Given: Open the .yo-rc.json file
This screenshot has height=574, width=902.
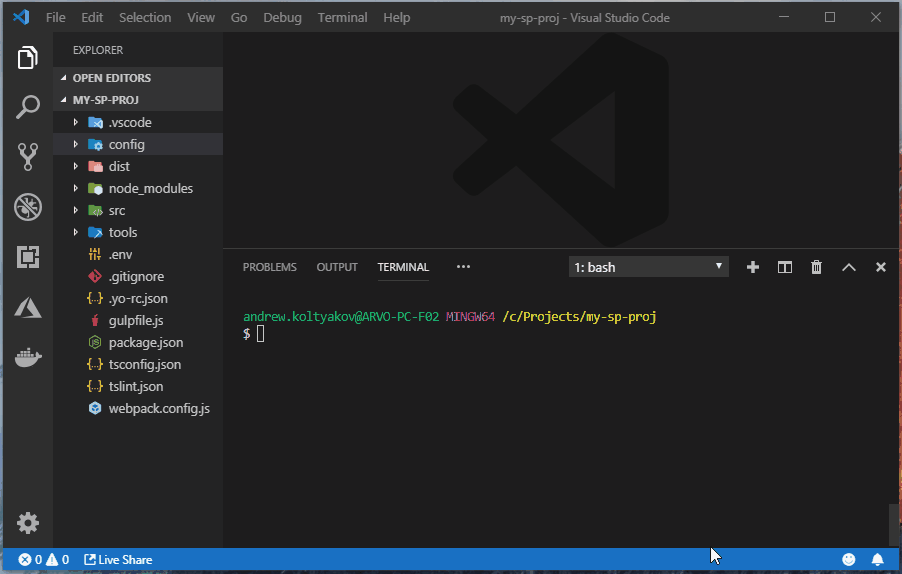Looking at the screenshot, I should point(138,299).
